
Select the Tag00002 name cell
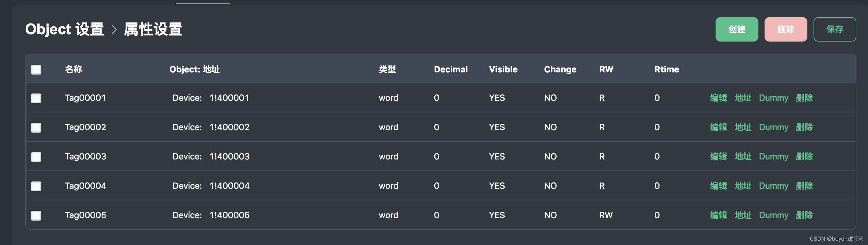click(85, 127)
